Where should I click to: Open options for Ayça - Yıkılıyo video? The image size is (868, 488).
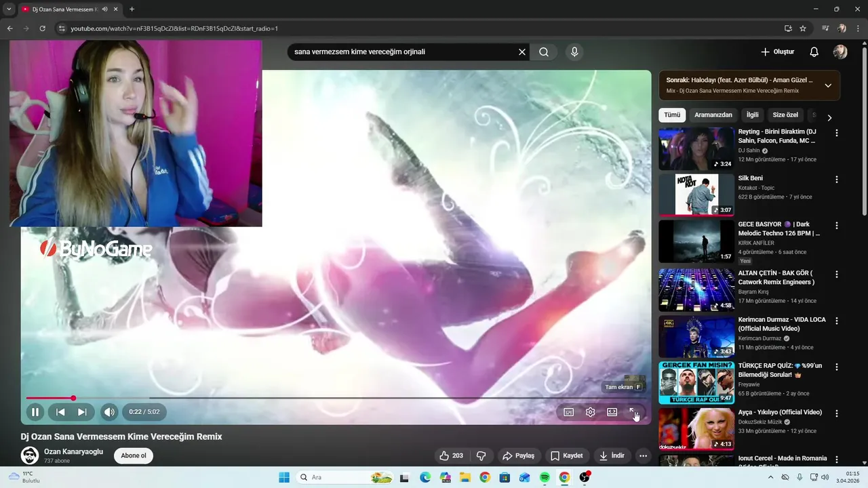[836, 413]
